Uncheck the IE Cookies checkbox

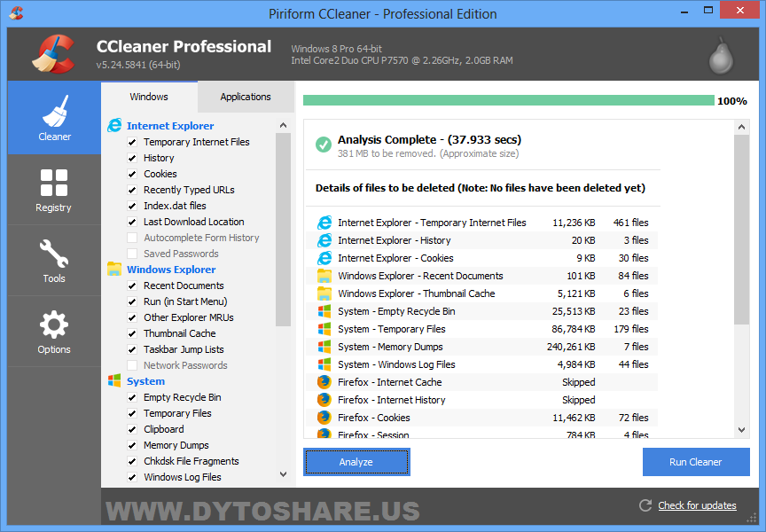point(132,174)
